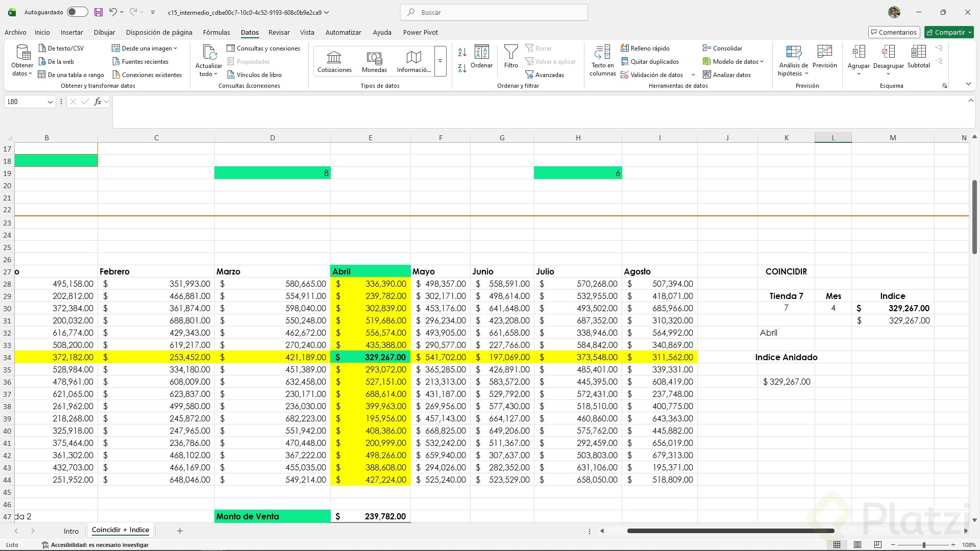Switch to Page Layout view in status bar
980x551 pixels.
[857, 545]
